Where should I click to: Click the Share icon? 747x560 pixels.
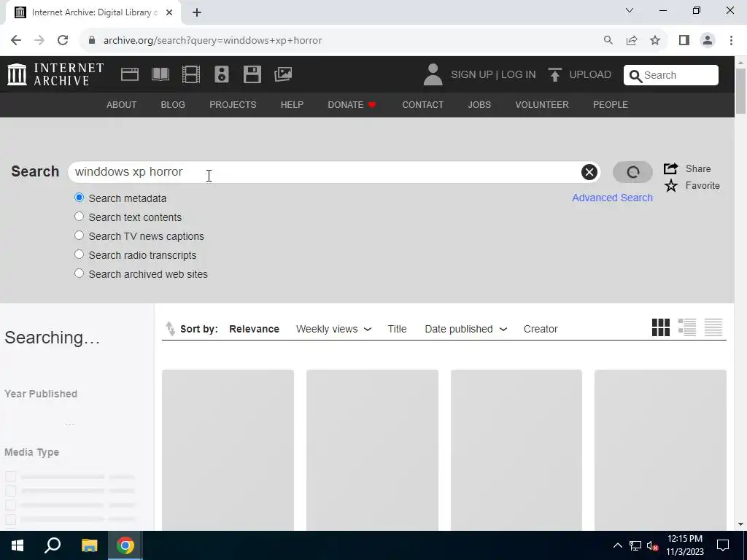[x=671, y=168]
